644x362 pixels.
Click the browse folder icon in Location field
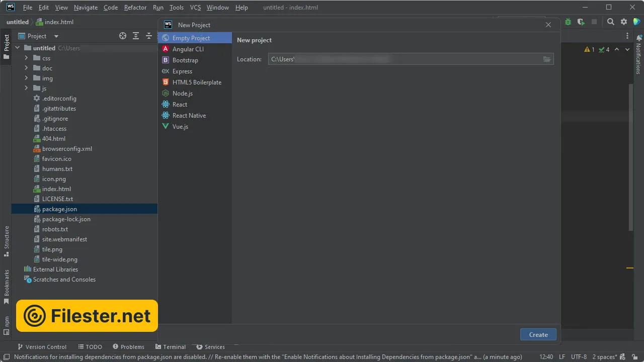pyautogui.click(x=547, y=59)
